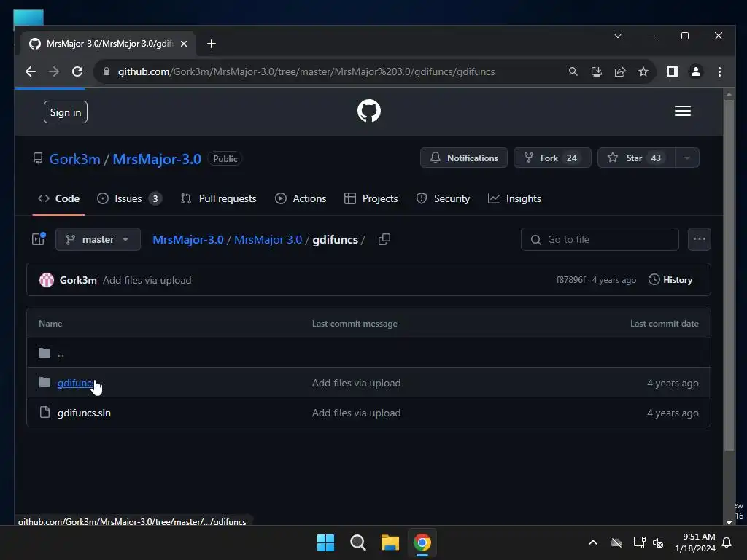Click the Chrome taskbar icon

[422, 542]
